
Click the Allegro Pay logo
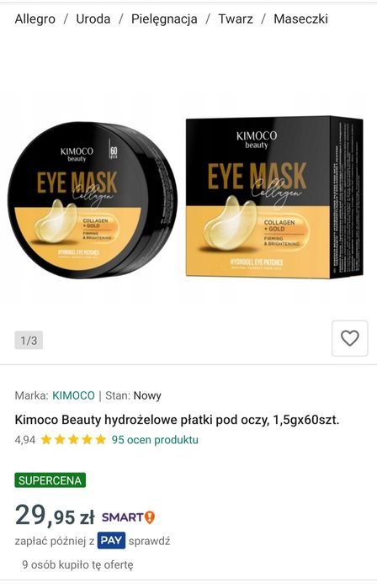pyautogui.click(x=111, y=541)
